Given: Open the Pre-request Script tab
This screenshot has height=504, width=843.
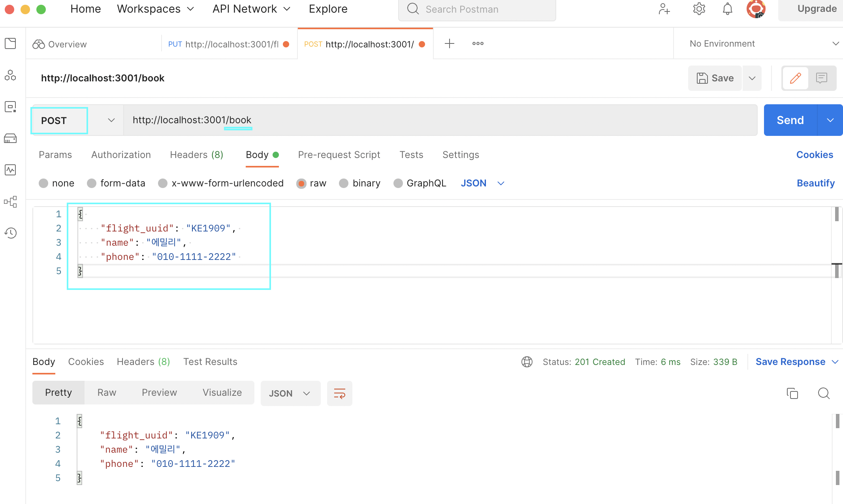Looking at the screenshot, I should (x=339, y=155).
